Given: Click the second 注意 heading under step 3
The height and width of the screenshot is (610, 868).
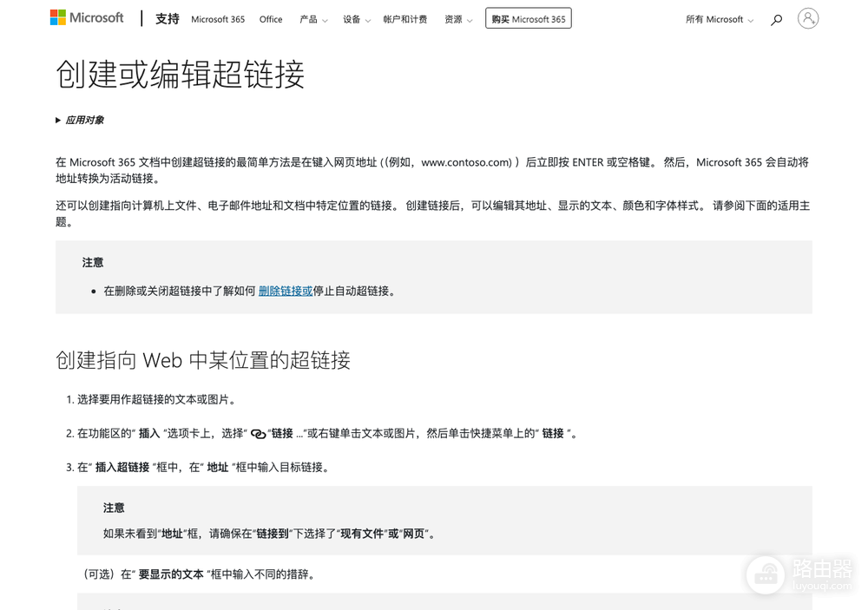Looking at the screenshot, I should coord(114,508).
